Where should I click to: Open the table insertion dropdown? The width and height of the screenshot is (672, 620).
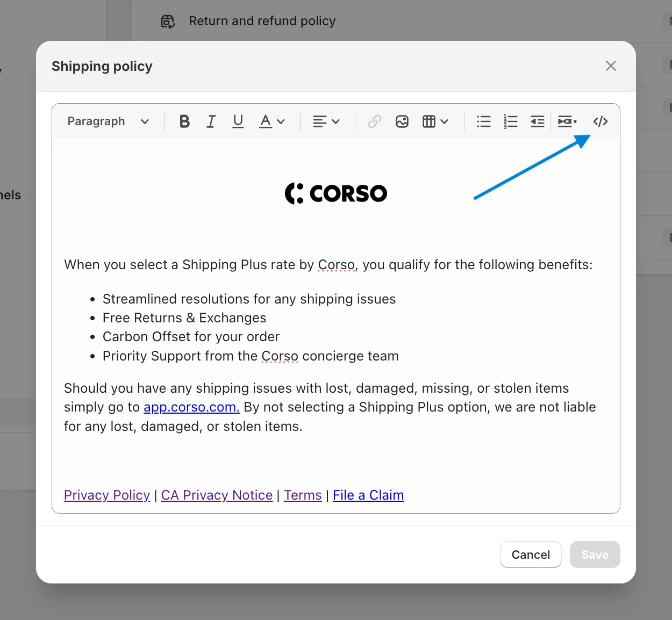(435, 121)
